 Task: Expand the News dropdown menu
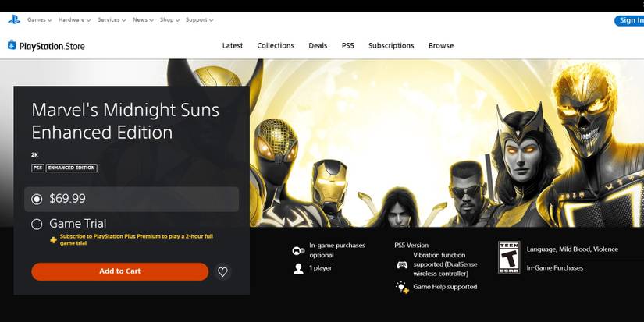pos(143,19)
